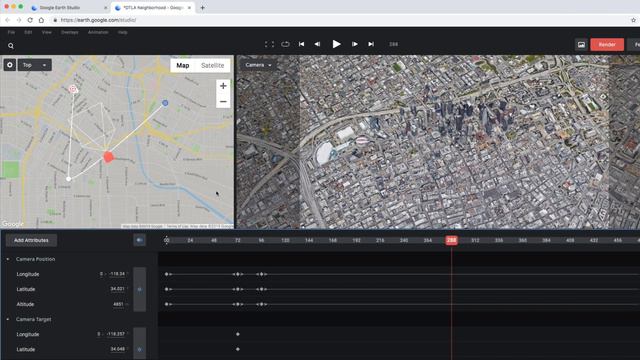Go back in the browser
Image resolution: width=640 pixels, height=360 pixels.
(7, 20)
